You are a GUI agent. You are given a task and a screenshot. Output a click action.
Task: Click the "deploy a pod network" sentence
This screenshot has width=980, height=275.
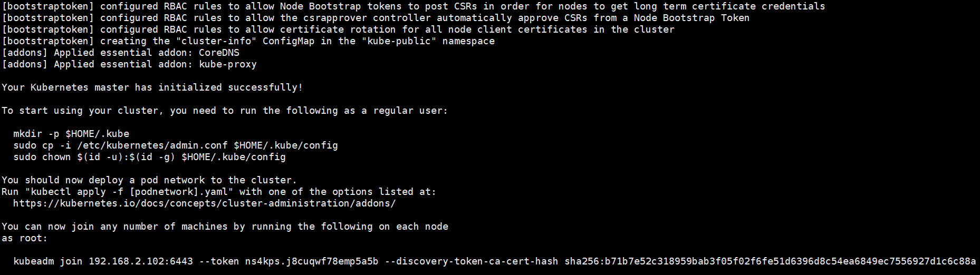[x=149, y=180]
